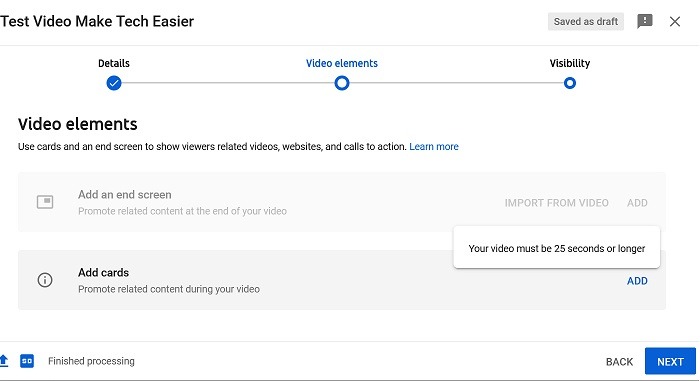Viewport: 700px width, 381px height.
Task: Click the Details completed checkmark circle
Action: click(114, 83)
